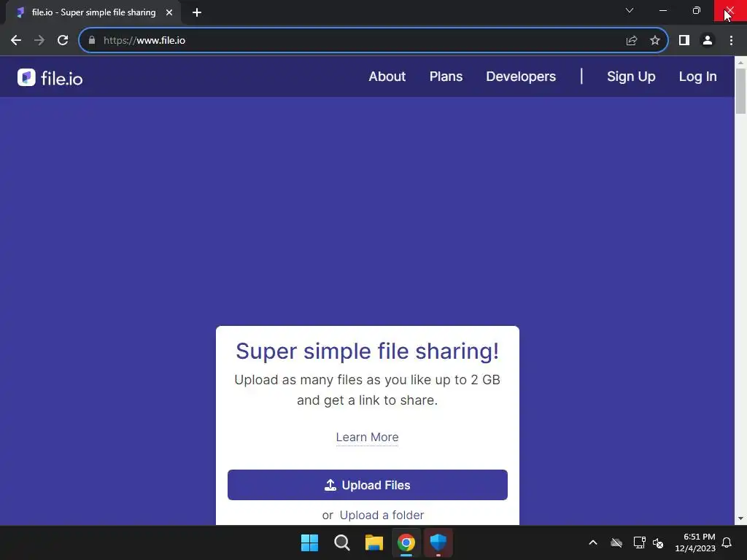Viewport: 747px width, 560px height.
Task: Click the Super simple file sharing heading
Action: [368, 351]
